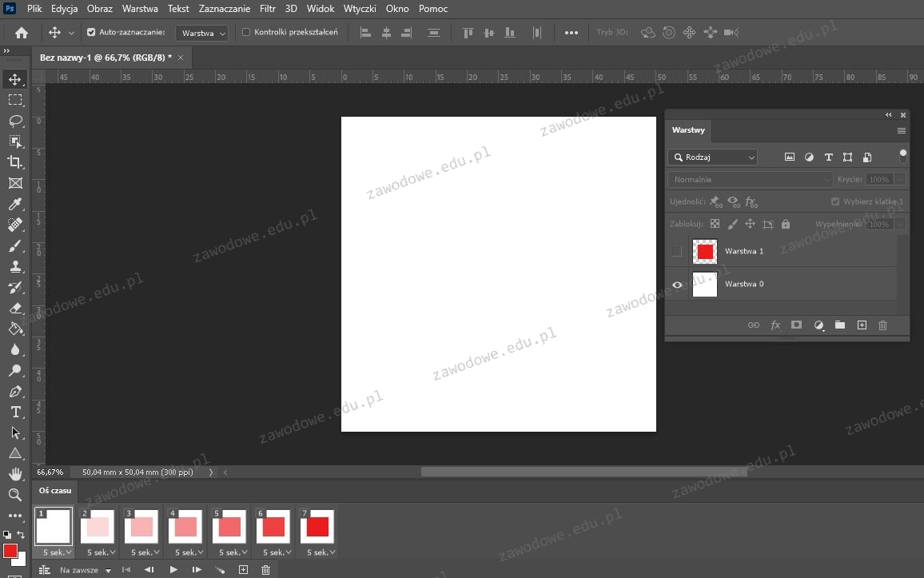Select the Crop tool

coord(15,162)
